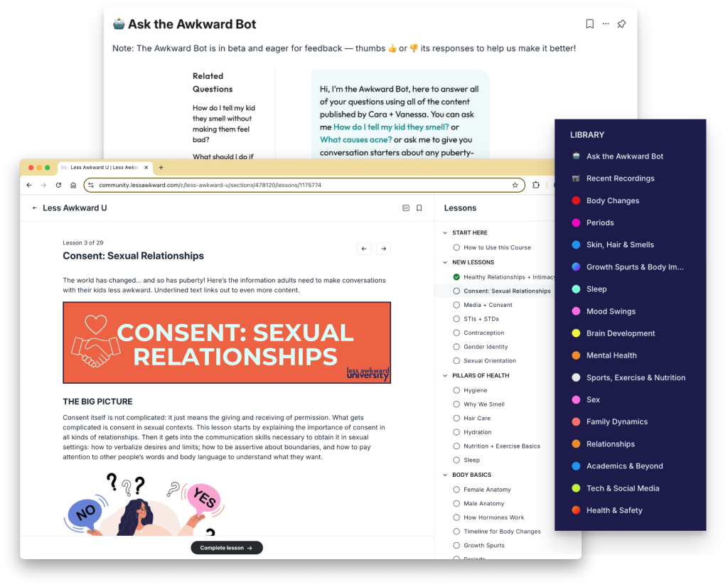Image resolution: width=728 pixels, height=587 pixels.
Task: View site information icon in address bar
Action: tap(91, 185)
